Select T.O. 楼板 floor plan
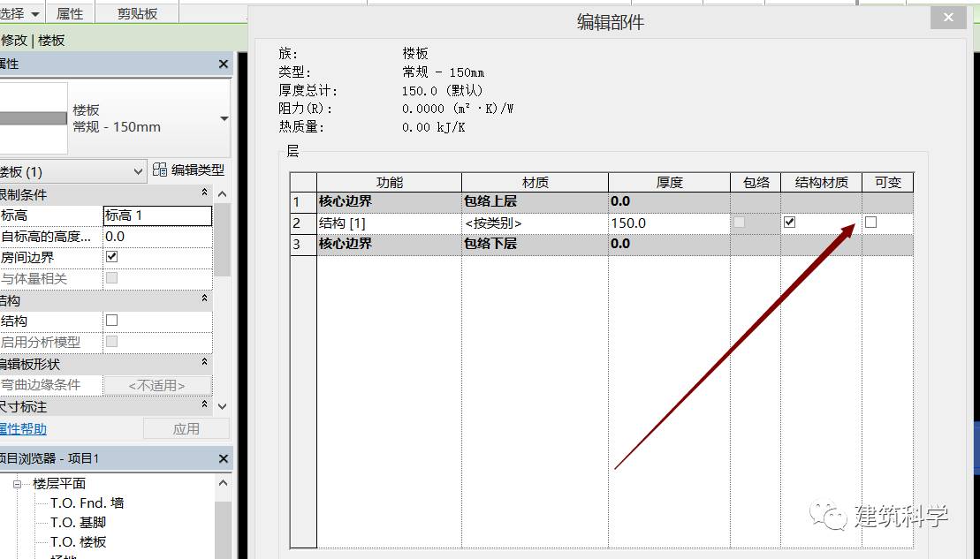The width and height of the screenshot is (980, 559). coord(78,541)
